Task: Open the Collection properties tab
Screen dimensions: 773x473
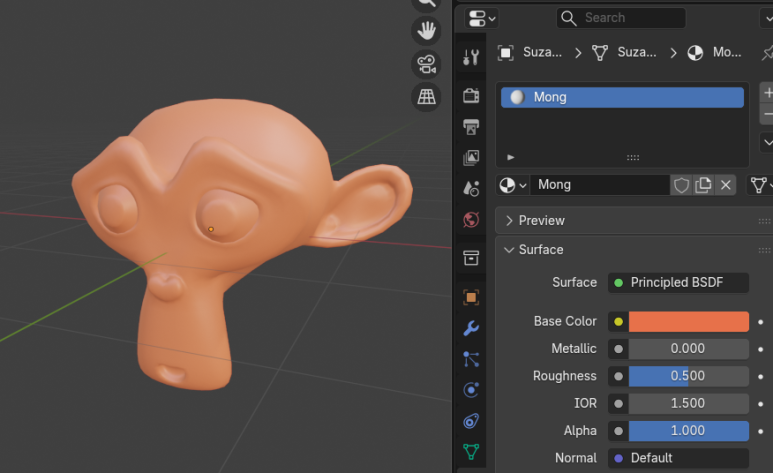Action: click(471, 257)
